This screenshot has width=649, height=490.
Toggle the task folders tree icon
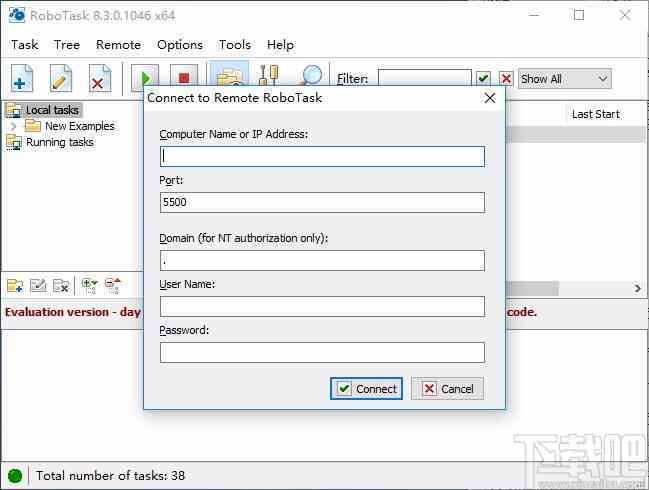(229, 74)
